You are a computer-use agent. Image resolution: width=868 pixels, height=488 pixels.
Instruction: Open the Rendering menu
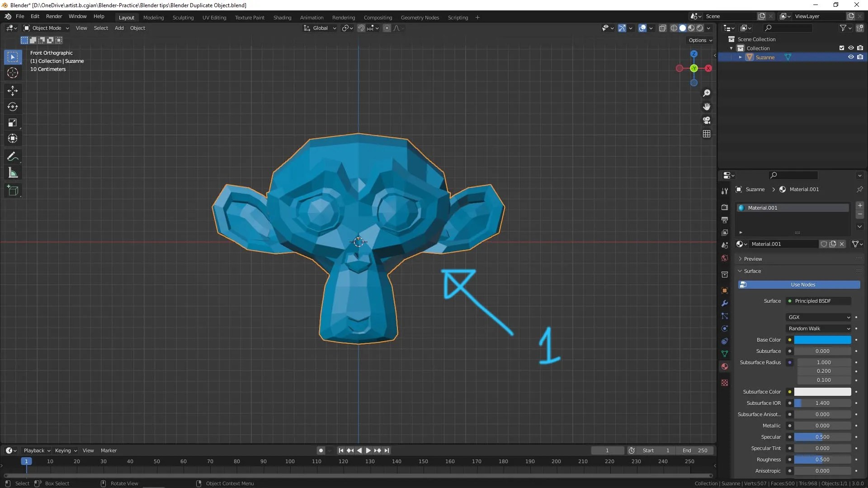[343, 17]
